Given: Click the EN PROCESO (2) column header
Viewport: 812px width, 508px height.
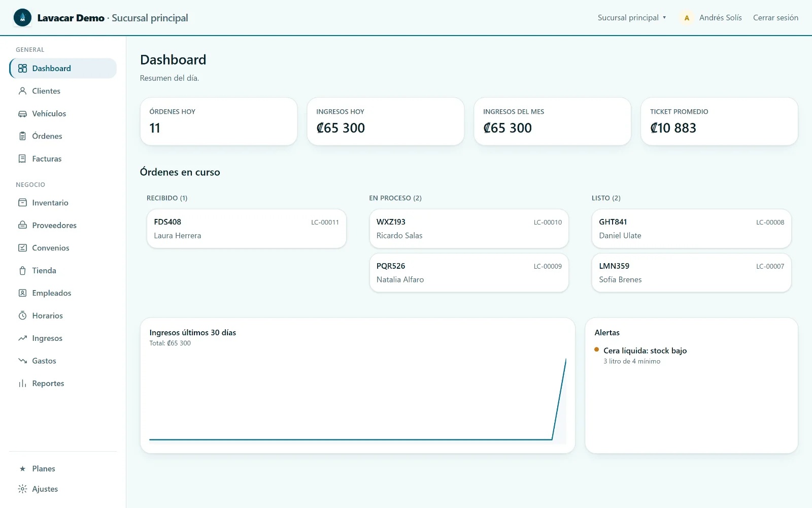Looking at the screenshot, I should 395,198.
